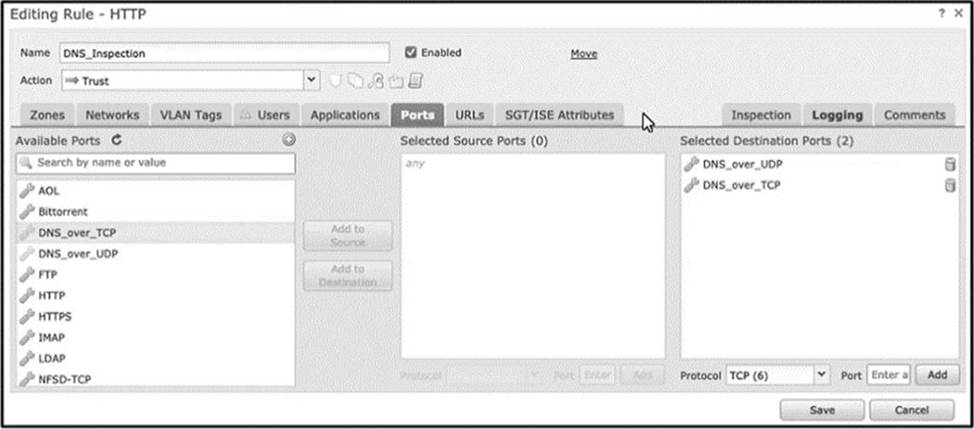Open the Logging tab
The height and width of the screenshot is (429, 974).
click(838, 115)
